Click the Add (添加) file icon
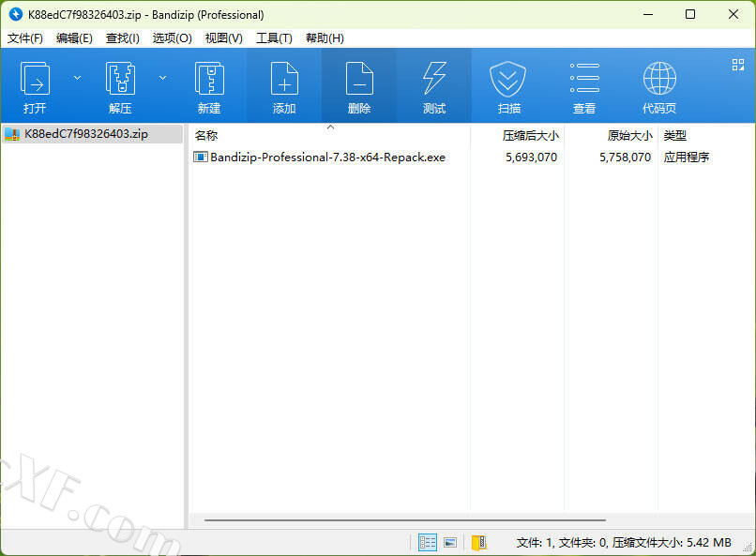The height and width of the screenshot is (556, 756). point(284,86)
